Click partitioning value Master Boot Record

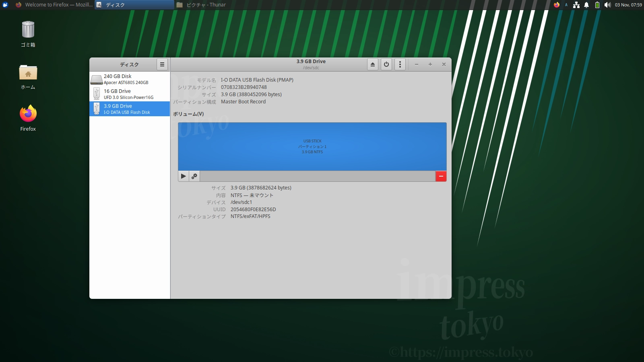click(x=243, y=102)
